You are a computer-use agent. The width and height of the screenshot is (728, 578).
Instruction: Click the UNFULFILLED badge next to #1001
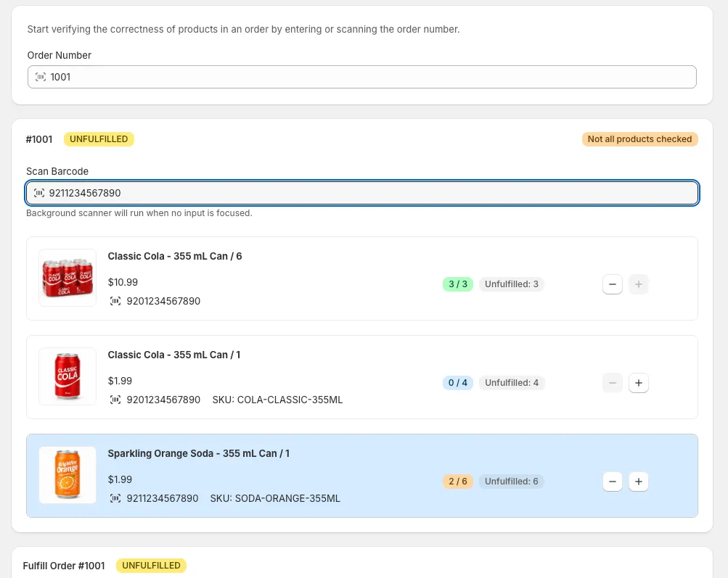99,139
